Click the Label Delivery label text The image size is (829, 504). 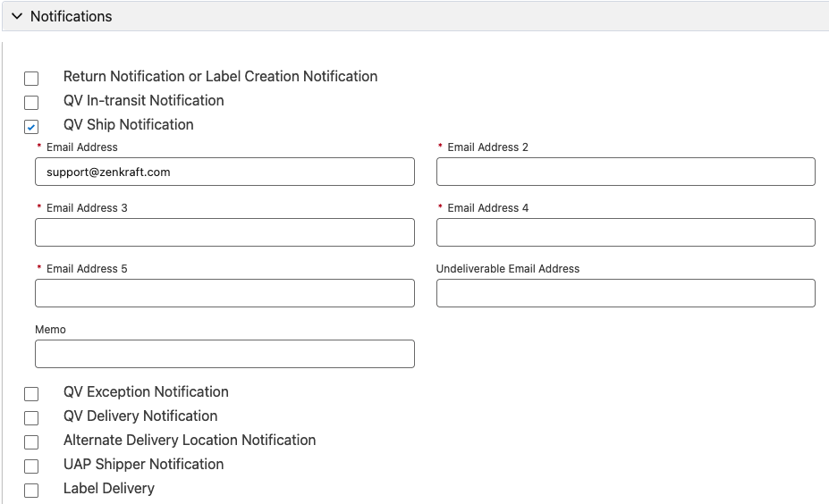tap(108, 489)
